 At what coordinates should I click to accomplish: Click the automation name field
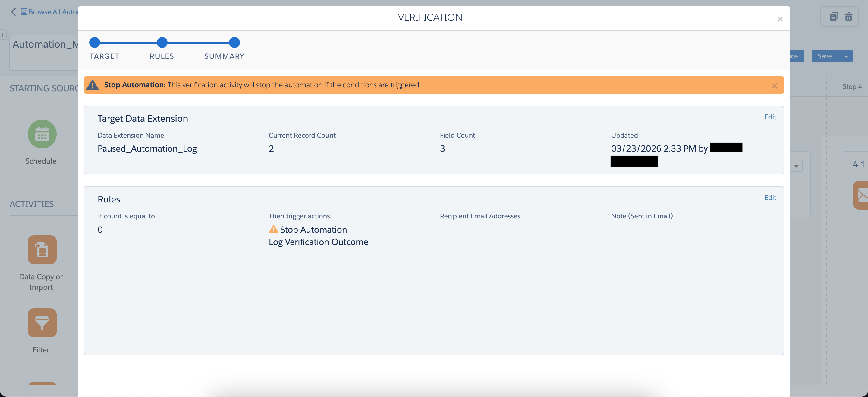click(x=44, y=52)
